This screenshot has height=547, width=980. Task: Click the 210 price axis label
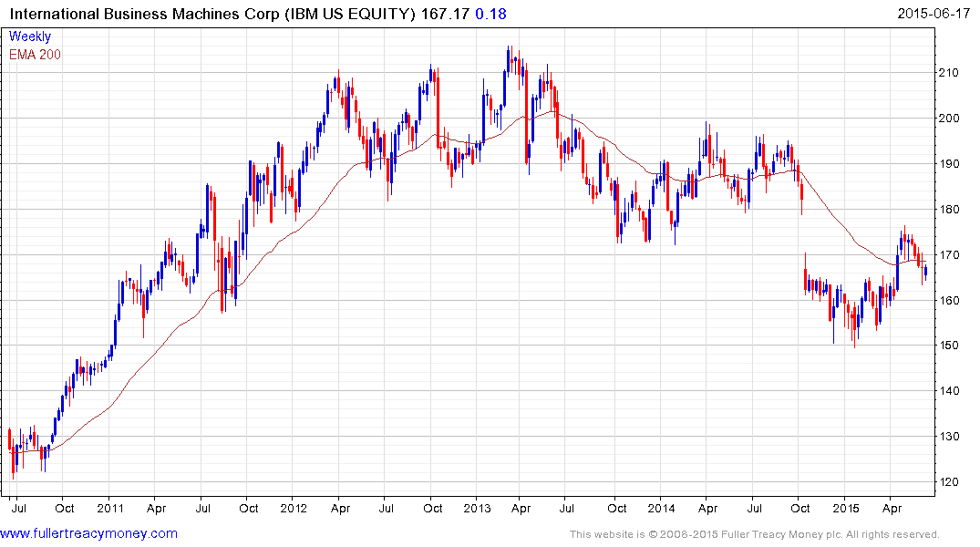click(x=948, y=73)
